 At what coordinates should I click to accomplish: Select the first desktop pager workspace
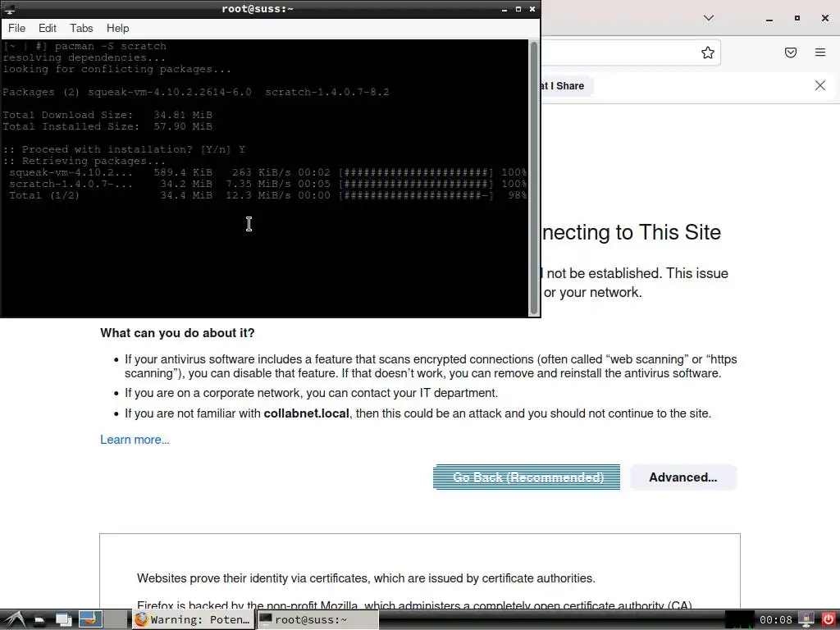click(90, 619)
